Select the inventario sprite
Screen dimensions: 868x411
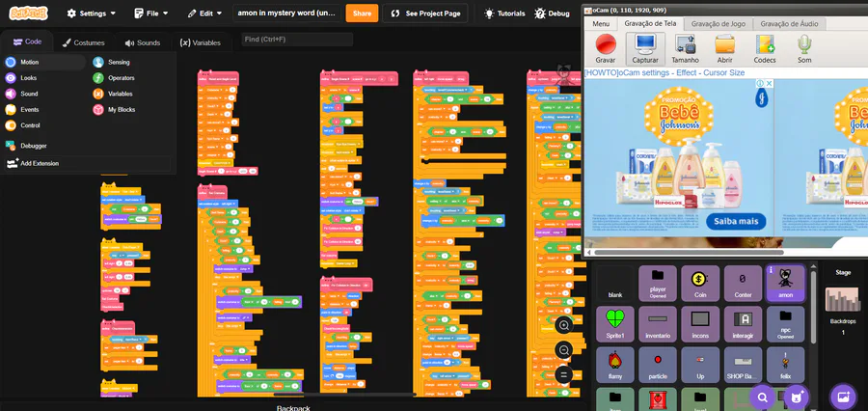click(658, 324)
